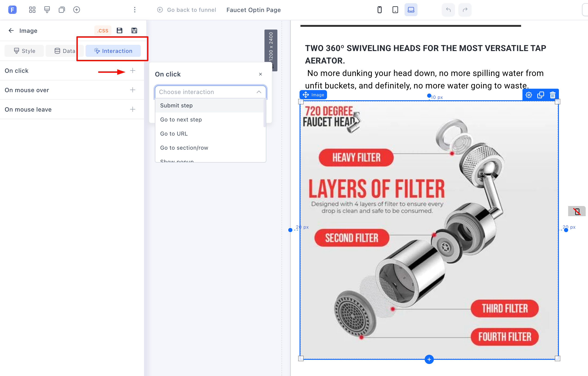Click the right margin handle dot
The height and width of the screenshot is (376, 588).
click(x=566, y=230)
